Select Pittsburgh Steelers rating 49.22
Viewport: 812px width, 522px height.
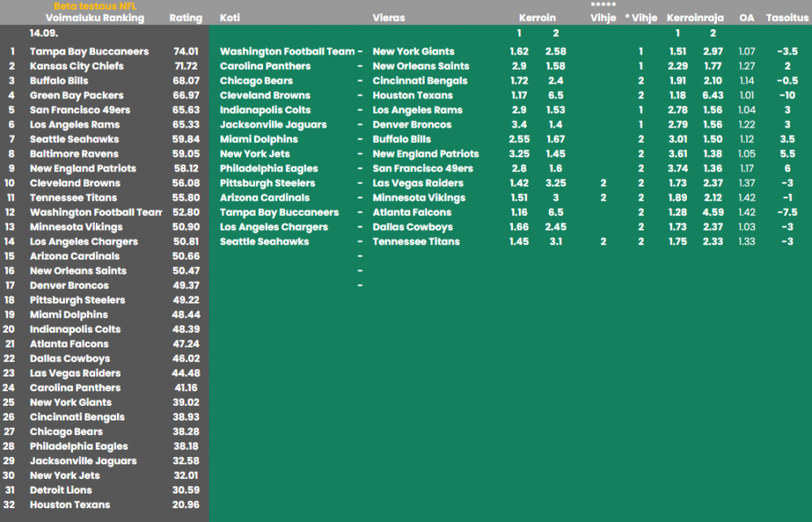[x=186, y=300]
